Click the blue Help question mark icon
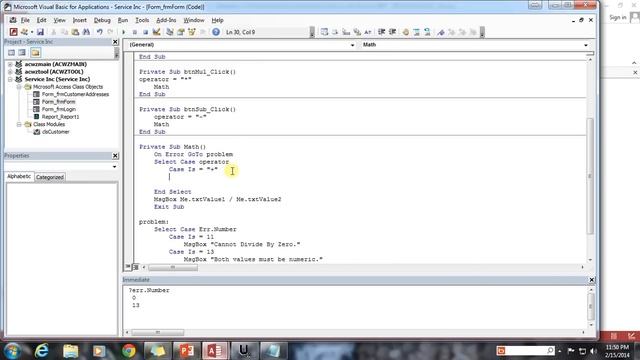The height and width of the screenshot is (360, 640). click(216, 32)
